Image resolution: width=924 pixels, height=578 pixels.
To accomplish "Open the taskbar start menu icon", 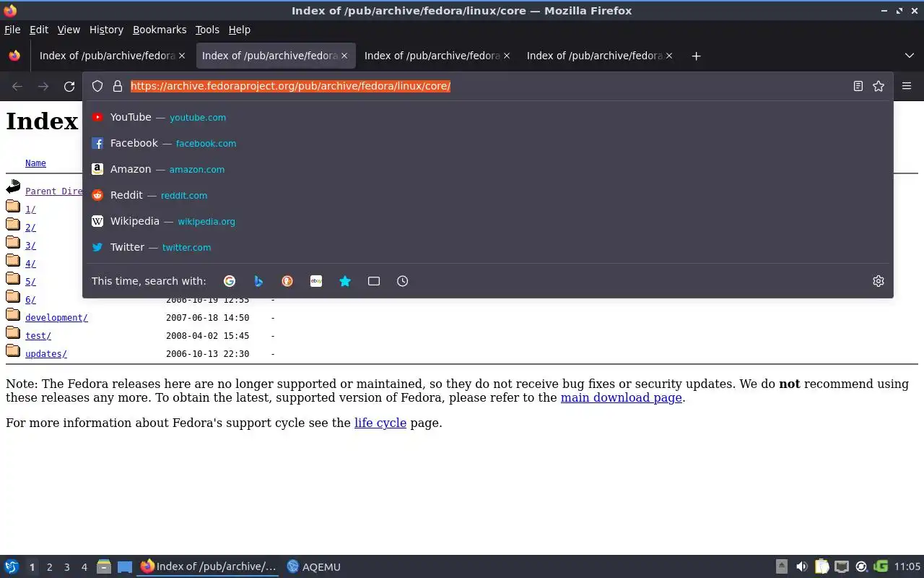I will [x=12, y=566].
